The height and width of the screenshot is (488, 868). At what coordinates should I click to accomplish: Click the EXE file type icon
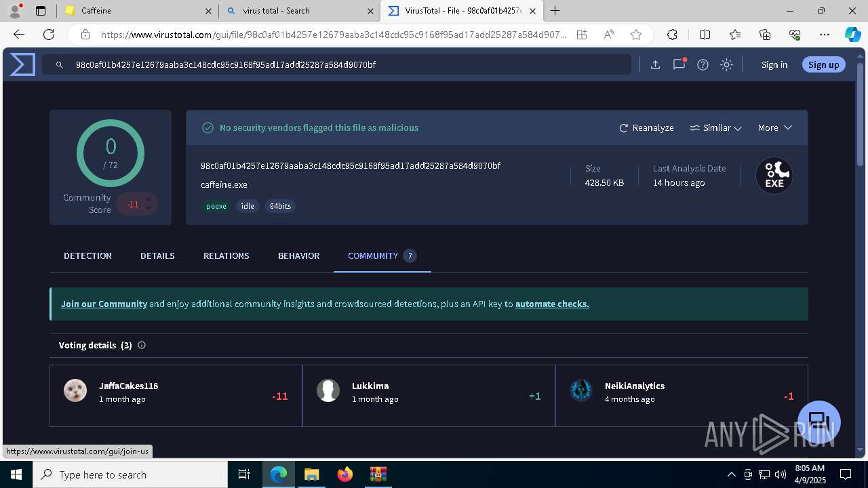tap(774, 176)
